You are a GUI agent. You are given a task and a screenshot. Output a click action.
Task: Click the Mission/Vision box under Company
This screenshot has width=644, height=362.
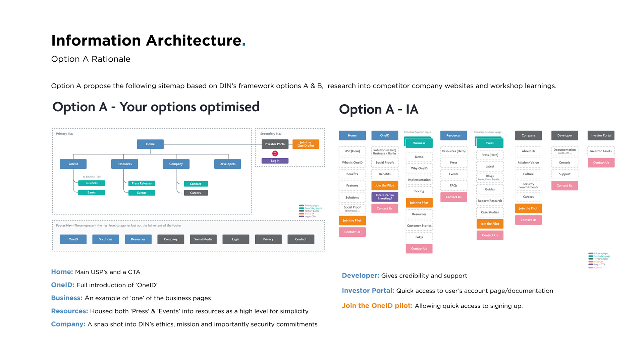tap(528, 163)
